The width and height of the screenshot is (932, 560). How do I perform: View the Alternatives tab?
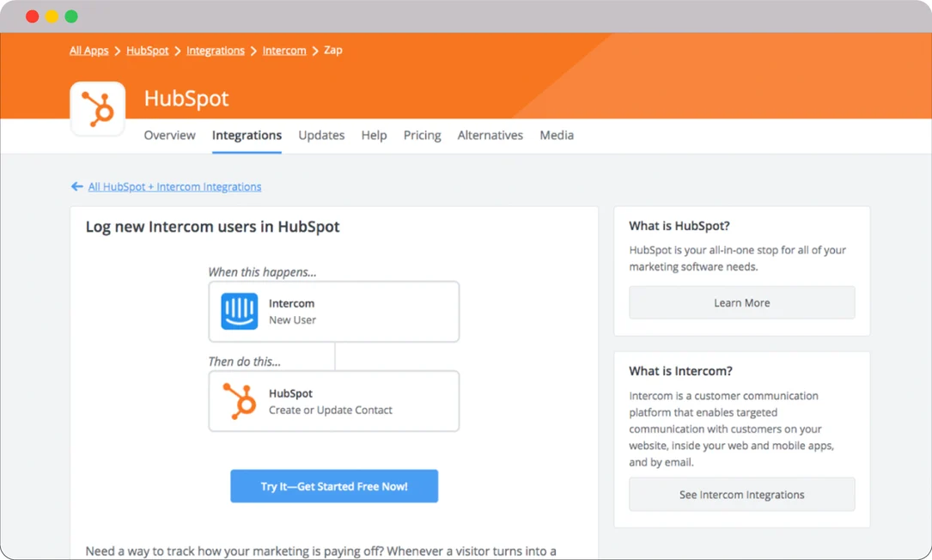(490, 136)
